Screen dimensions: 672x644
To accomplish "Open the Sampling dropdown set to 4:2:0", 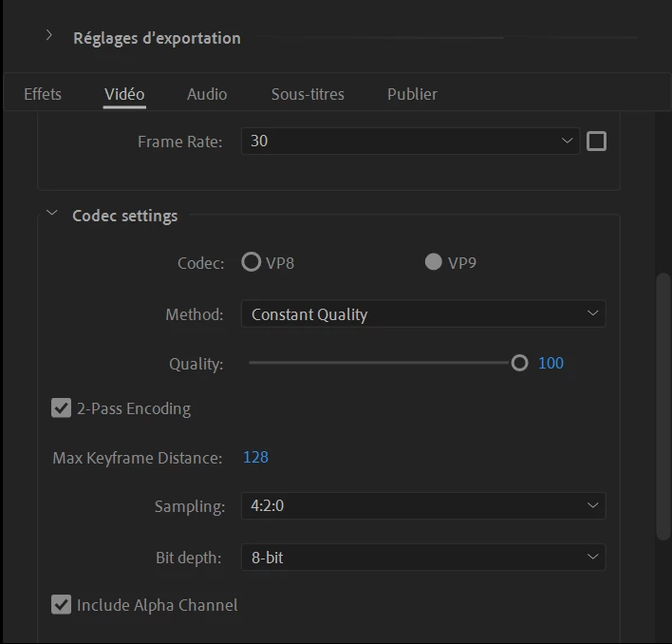I will click(x=422, y=506).
